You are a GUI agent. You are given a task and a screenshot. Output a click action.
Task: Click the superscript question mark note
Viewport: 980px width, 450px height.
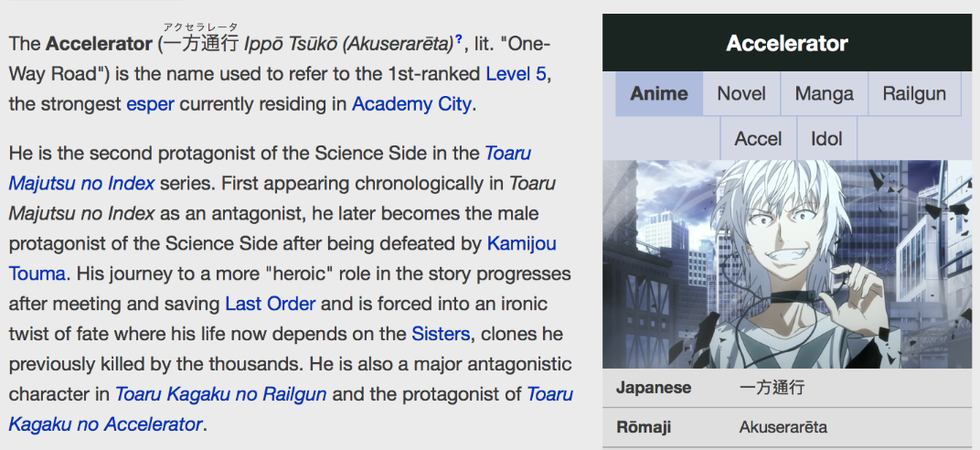(458, 38)
